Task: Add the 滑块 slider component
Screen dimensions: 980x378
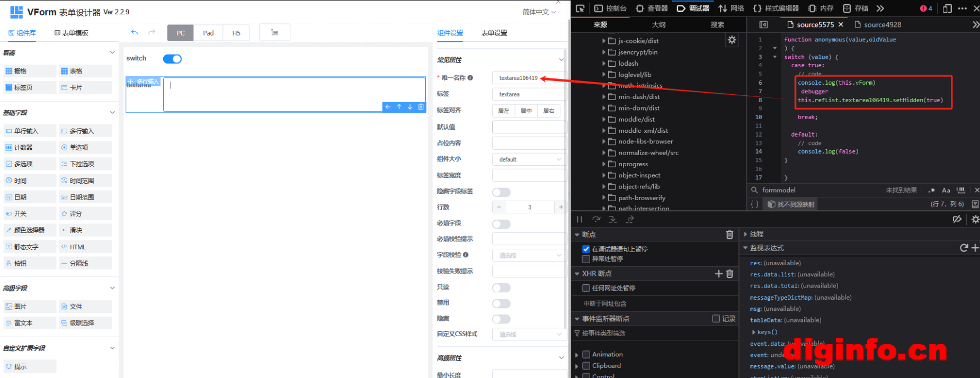Action: pos(85,230)
